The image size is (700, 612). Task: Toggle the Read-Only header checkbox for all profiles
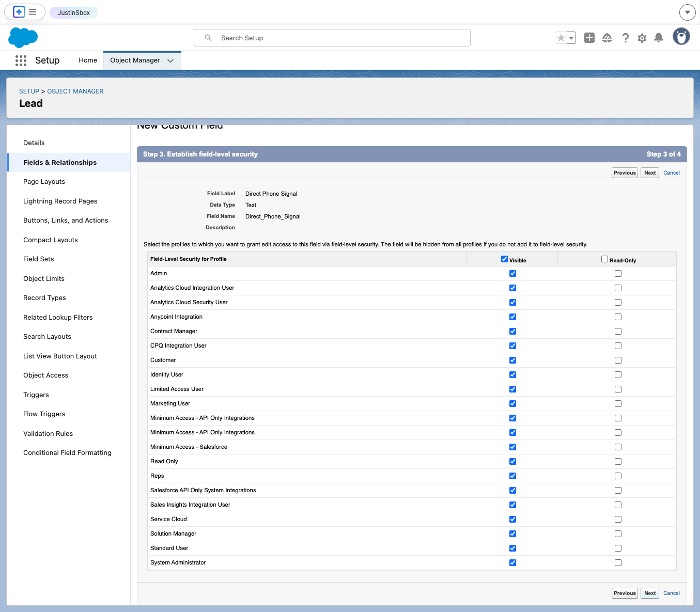tap(604, 259)
